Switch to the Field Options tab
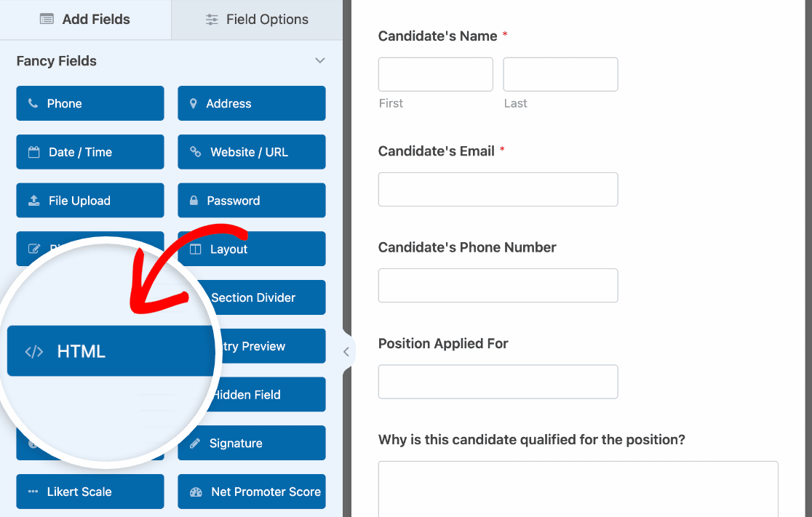 (256, 20)
